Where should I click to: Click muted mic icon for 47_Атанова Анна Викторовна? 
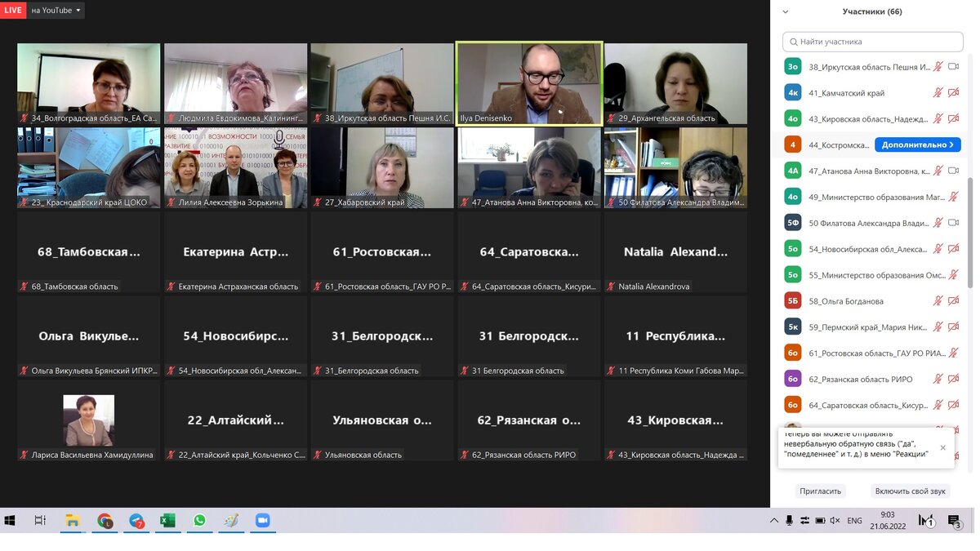point(938,171)
